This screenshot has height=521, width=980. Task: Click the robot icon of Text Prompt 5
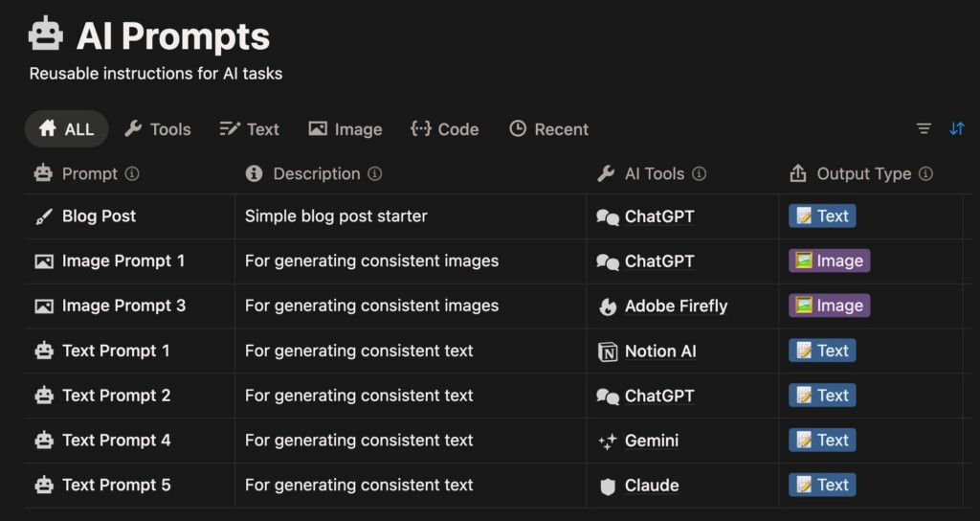click(x=44, y=485)
